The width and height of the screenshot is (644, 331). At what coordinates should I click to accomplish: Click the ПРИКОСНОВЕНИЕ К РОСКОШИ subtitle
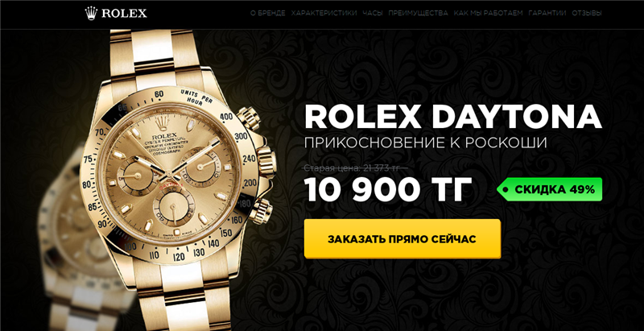click(x=426, y=143)
